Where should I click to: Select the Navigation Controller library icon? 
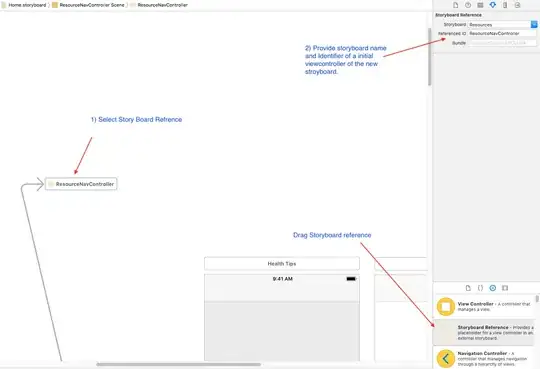click(446, 358)
